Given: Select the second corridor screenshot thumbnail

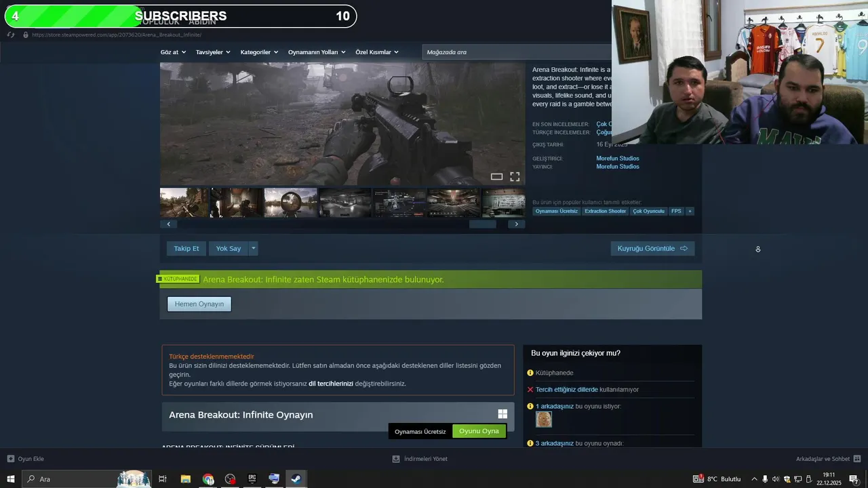Looking at the screenshot, I should click(237, 203).
